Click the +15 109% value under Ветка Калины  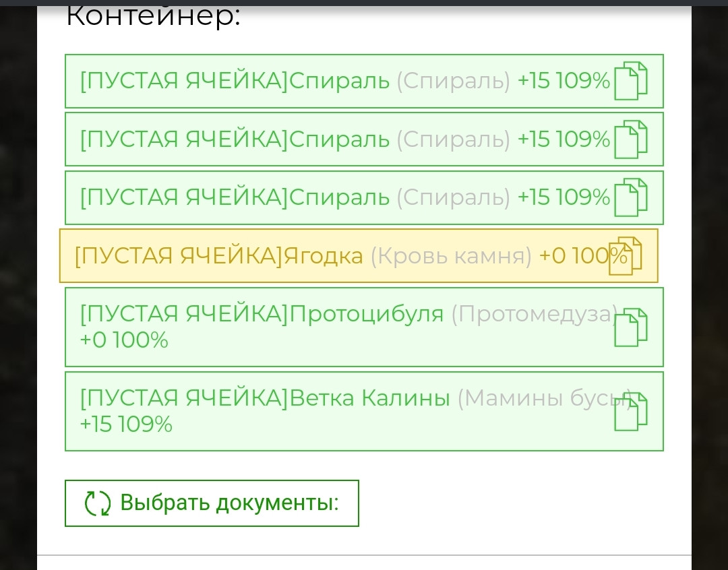tap(126, 424)
